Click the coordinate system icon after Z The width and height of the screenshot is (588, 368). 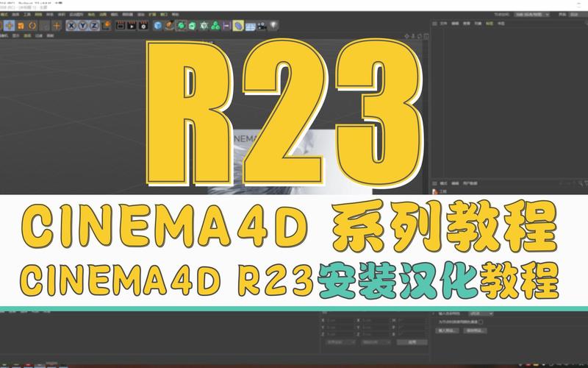107,26
